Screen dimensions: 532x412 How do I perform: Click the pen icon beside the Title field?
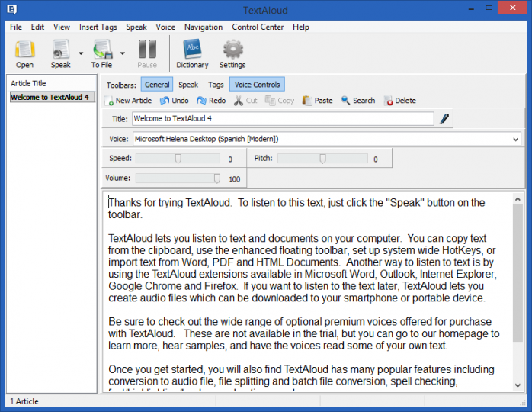[x=445, y=118]
